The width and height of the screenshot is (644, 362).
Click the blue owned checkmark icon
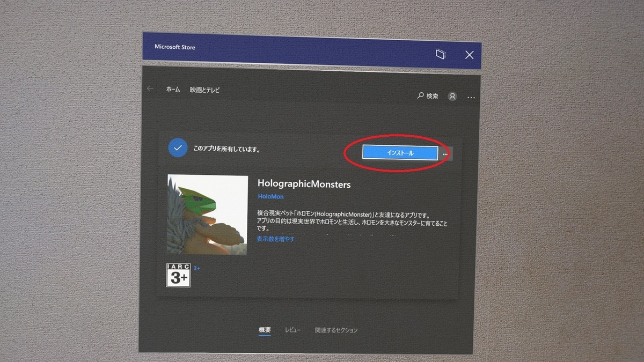(178, 147)
